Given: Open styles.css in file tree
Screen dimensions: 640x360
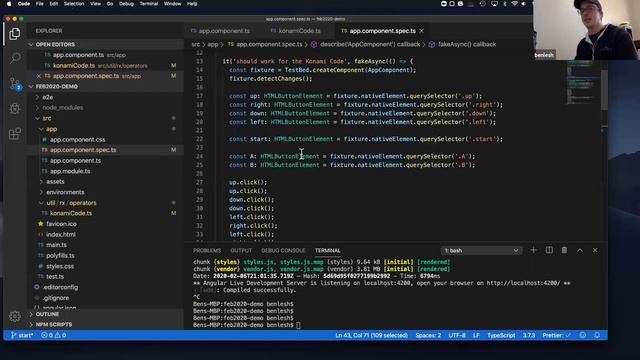Looking at the screenshot, I should coord(60,266).
